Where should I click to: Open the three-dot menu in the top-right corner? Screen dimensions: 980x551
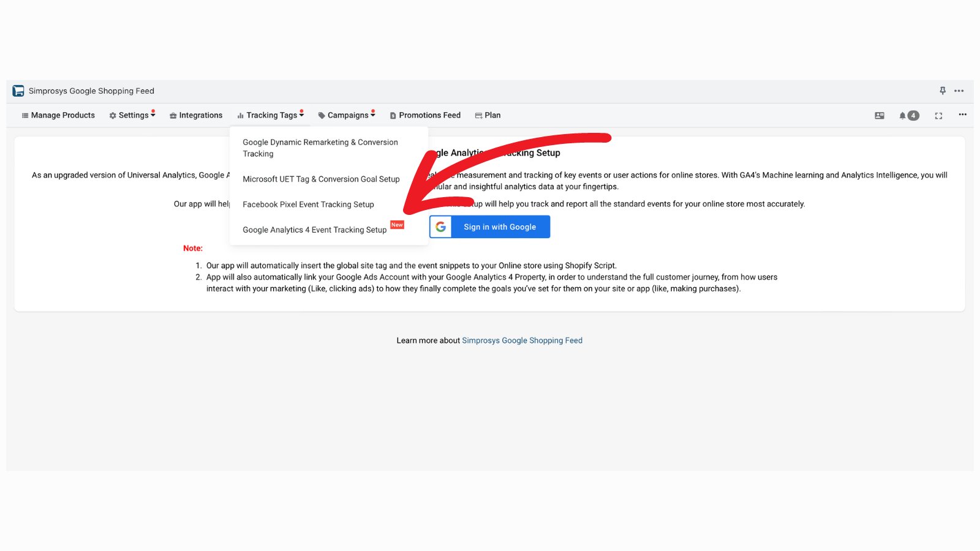point(959,91)
